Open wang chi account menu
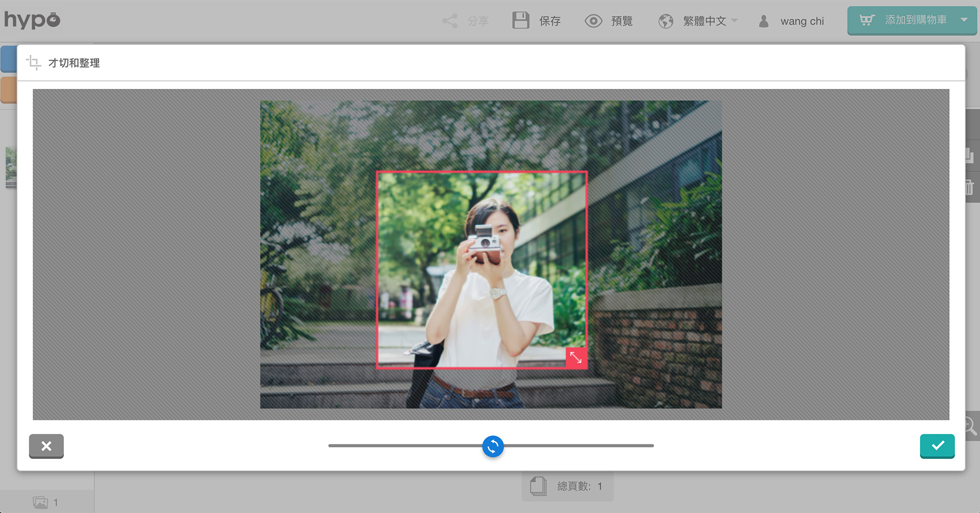The height and width of the screenshot is (513, 980). (x=802, y=21)
